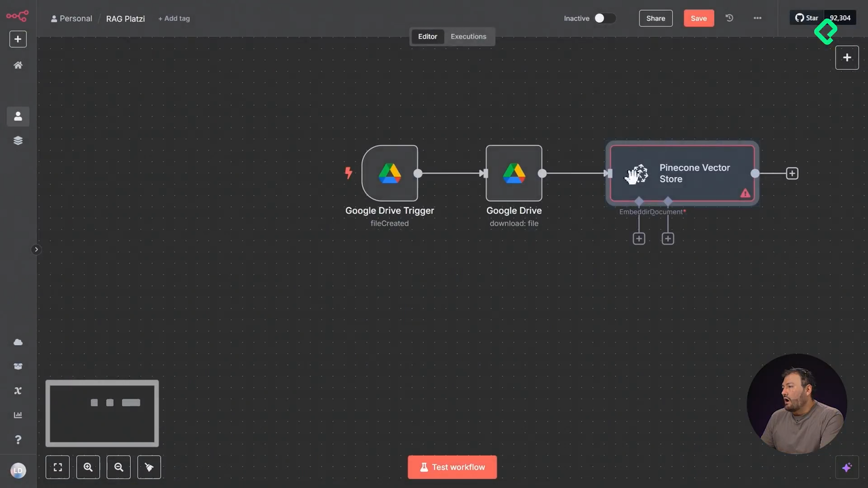Add a Document sub-node via plus
Viewport: 868px width, 488px height.
[x=668, y=239]
